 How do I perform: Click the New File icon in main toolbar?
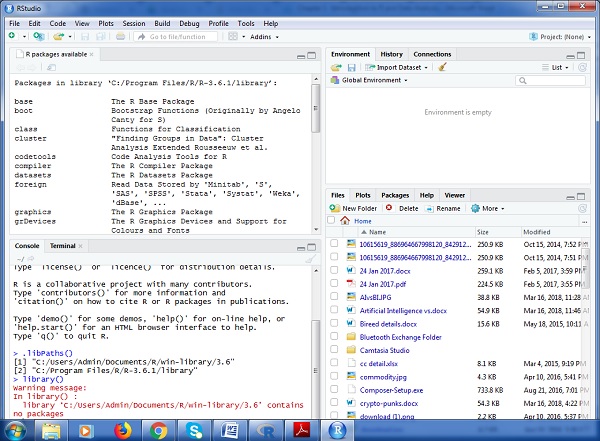coord(11,36)
